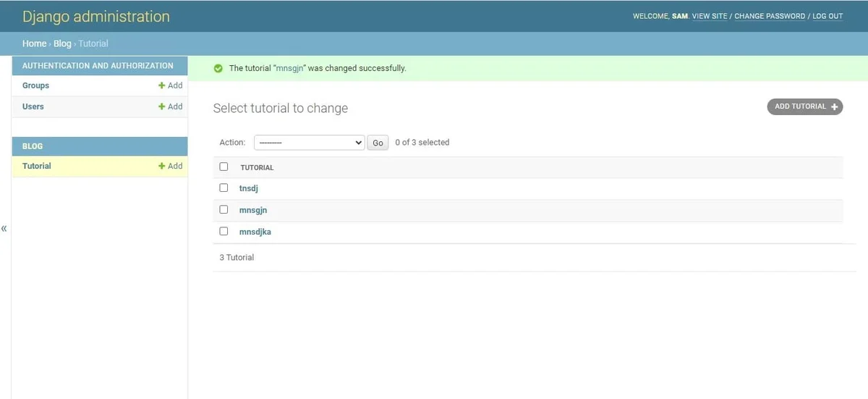The image size is (868, 399).
Task: Click the 'Select tutorial to change' heading
Action: point(281,108)
